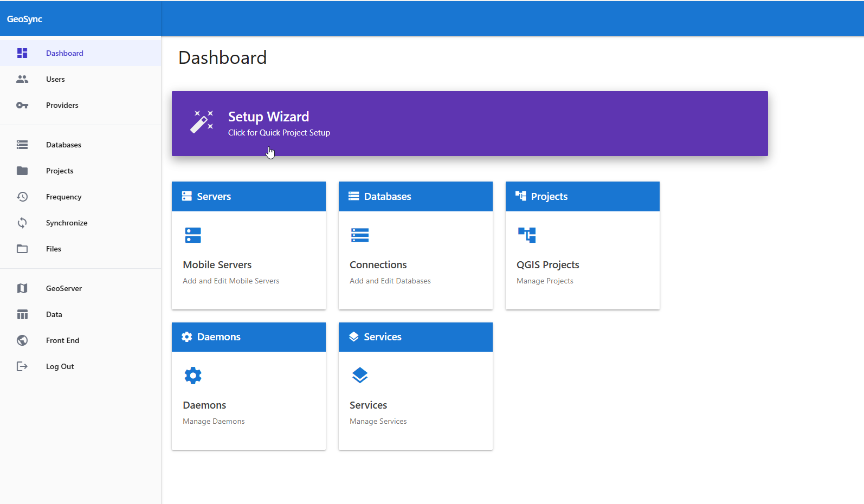
Task: Click the GeoServer map icon
Action: click(22, 288)
